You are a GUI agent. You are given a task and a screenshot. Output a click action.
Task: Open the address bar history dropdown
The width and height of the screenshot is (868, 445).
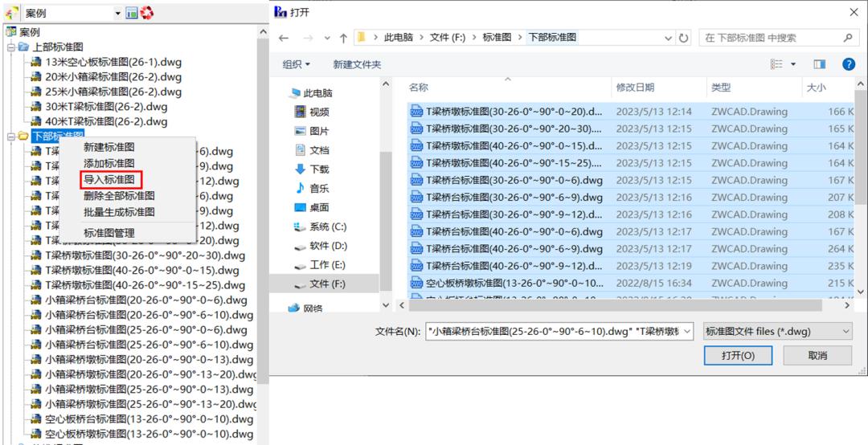pyautogui.click(x=668, y=39)
